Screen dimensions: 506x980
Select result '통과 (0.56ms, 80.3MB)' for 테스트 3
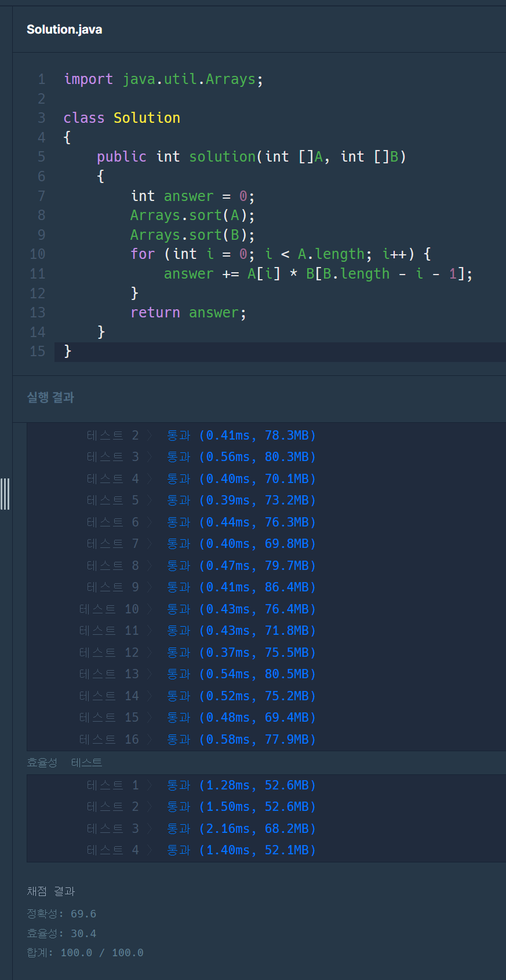241,456
